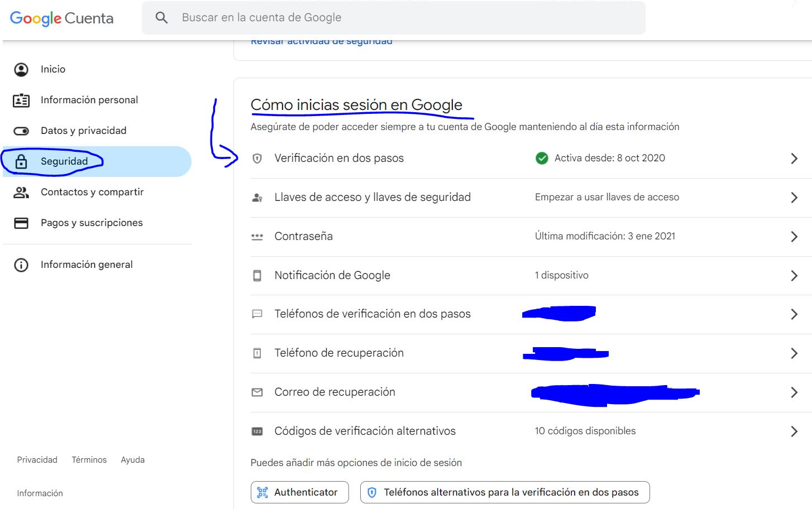The image size is (812, 509).
Task: Click the Pagos y suscripciones card icon
Action: point(21,223)
